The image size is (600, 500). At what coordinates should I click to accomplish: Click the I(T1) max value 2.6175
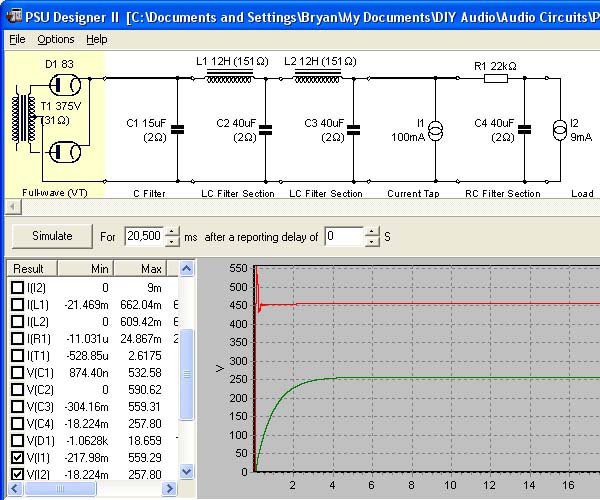pyautogui.click(x=145, y=356)
